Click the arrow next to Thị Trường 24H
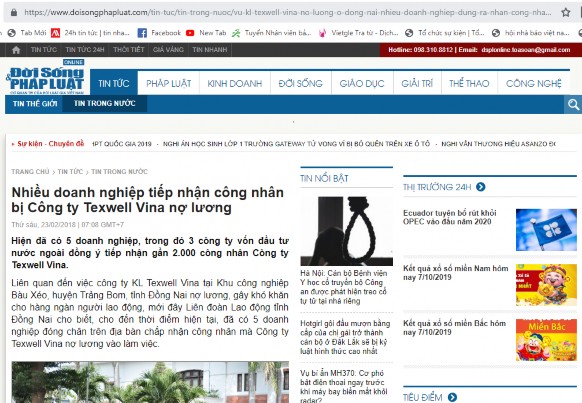Screen dimensions: 582x403 481,187
